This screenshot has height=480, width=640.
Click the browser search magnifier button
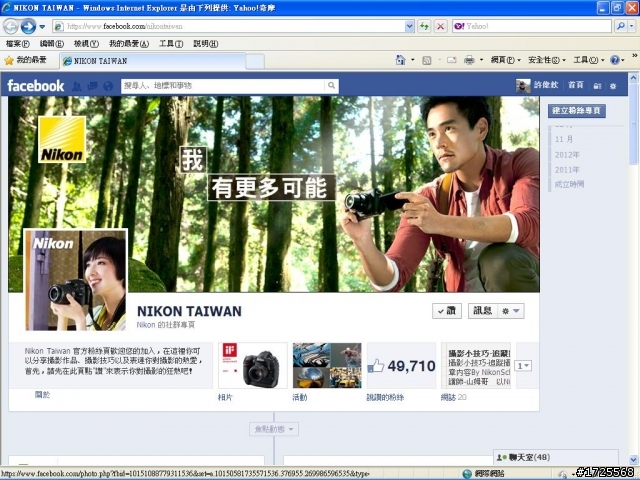pos(621,27)
